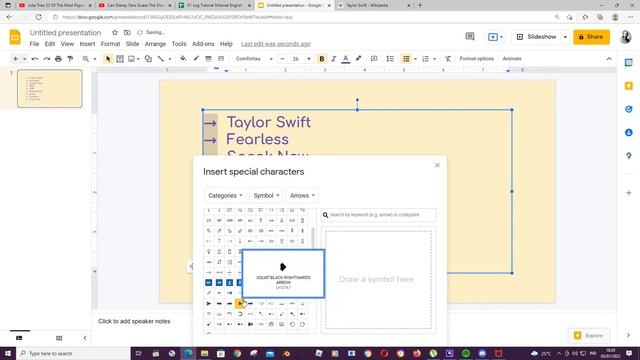The width and height of the screenshot is (640, 360).
Task: Choose the select cursor tool
Action: click(108, 59)
